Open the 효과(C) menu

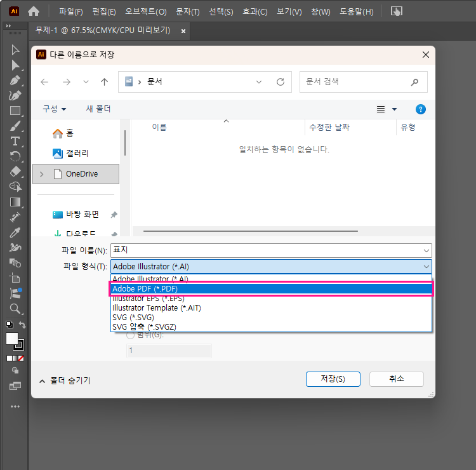pyautogui.click(x=255, y=11)
